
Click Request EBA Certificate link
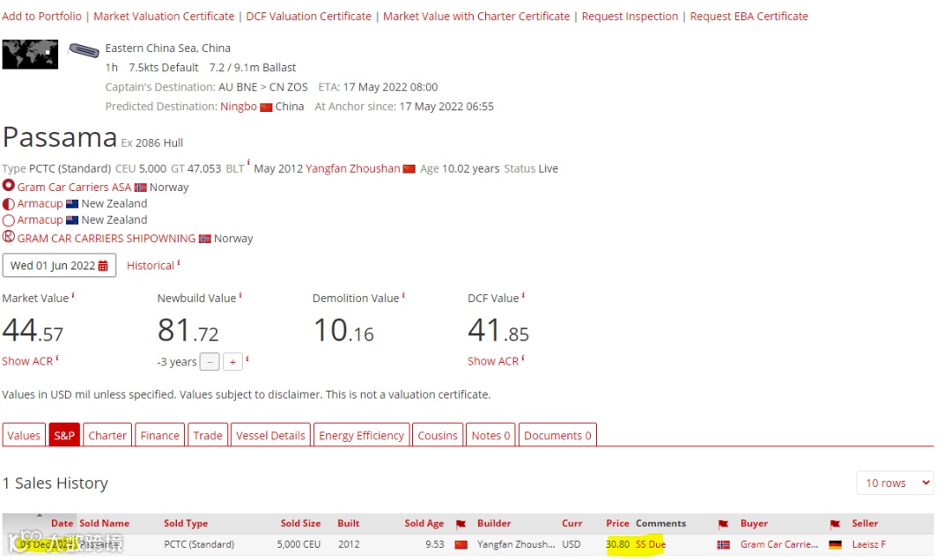click(749, 17)
